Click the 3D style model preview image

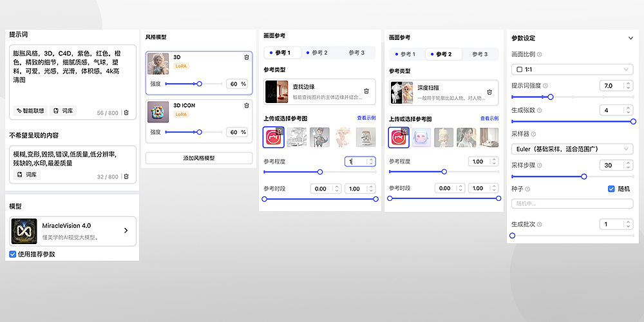tap(158, 64)
